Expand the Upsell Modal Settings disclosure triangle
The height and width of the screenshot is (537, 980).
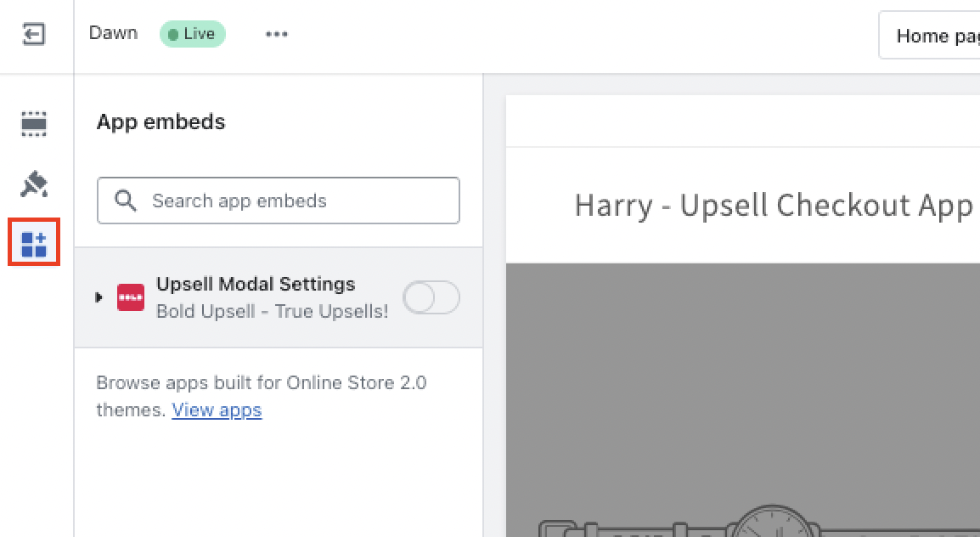pos(99,297)
